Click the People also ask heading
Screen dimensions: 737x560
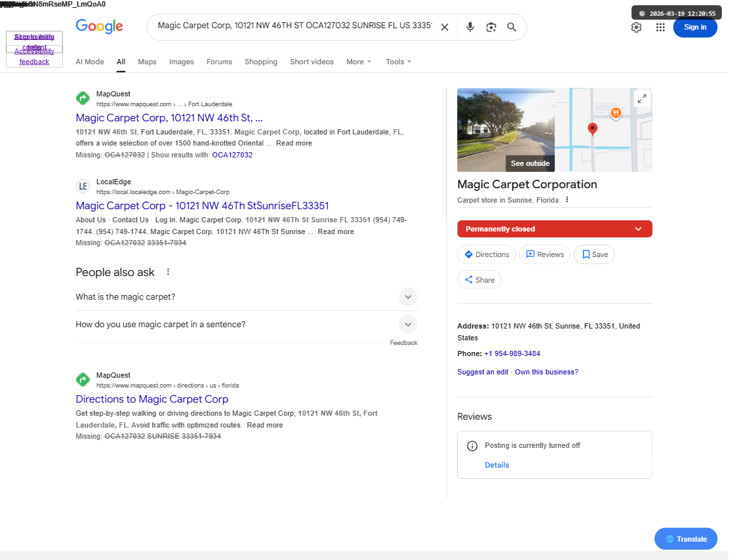coord(115,272)
